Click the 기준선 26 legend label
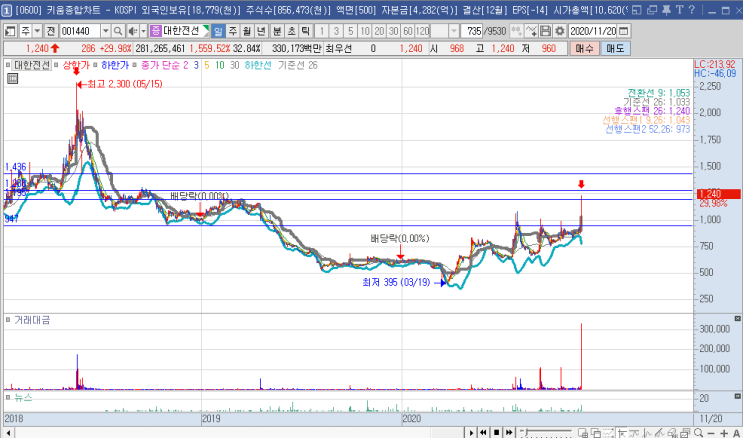 pyautogui.click(x=298, y=65)
